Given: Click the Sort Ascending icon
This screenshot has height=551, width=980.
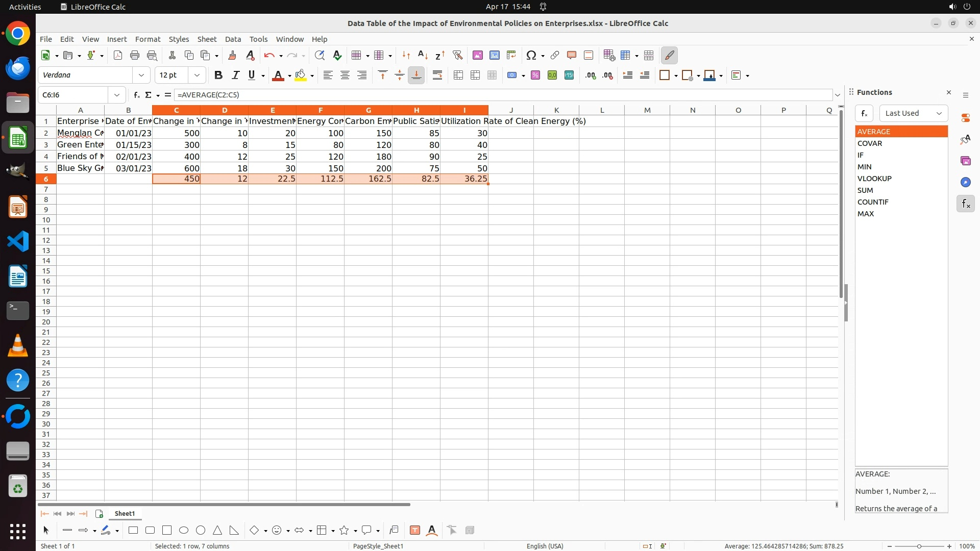Looking at the screenshot, I should tap(423, 55).
